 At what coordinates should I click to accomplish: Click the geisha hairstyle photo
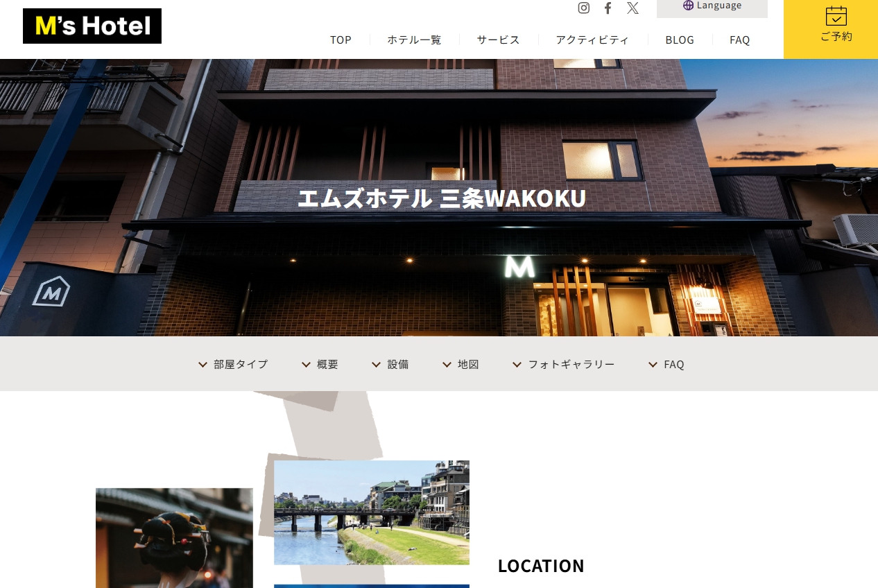tap(174, 538)
